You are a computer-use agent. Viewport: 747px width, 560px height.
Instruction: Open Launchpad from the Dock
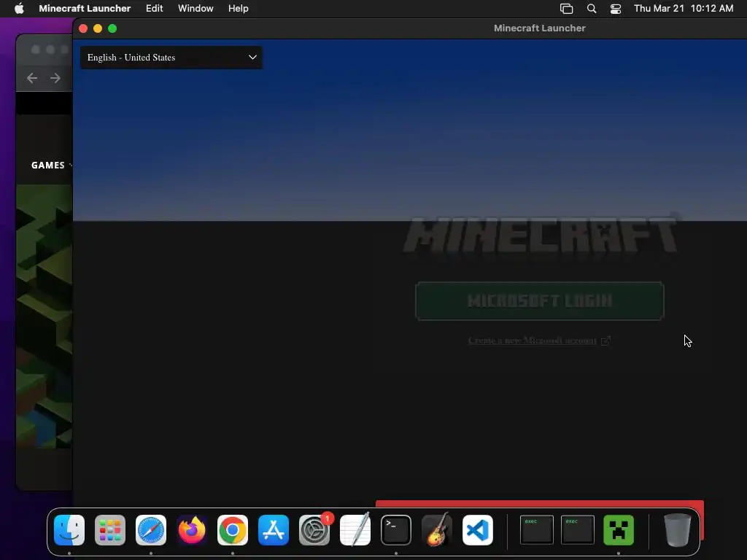tap(110, 530)
